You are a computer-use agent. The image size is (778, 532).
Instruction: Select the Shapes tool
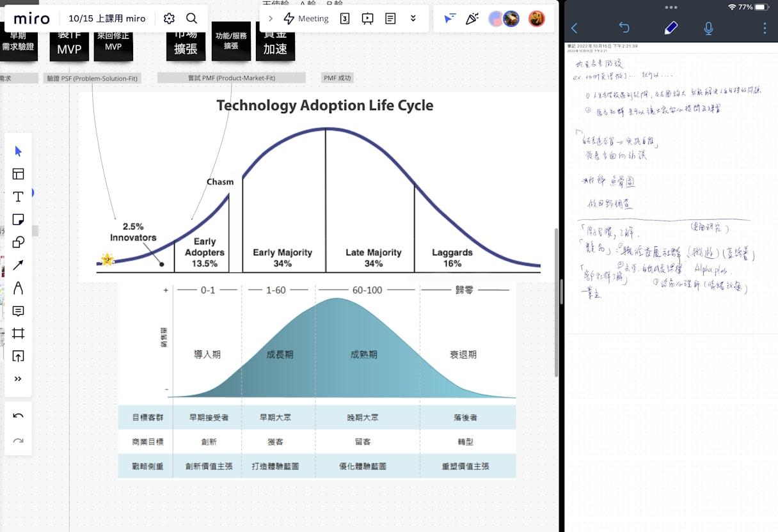pos(18,242)
